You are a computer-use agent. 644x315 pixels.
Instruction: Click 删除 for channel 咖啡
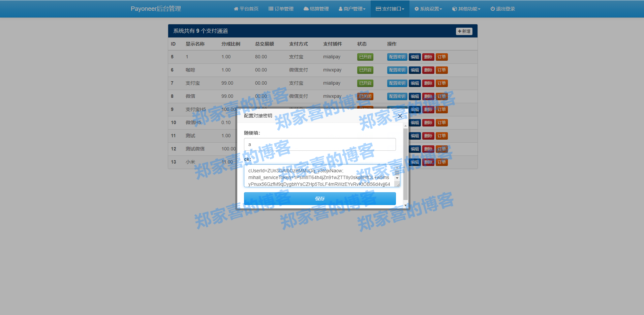[x=428, y=70]
